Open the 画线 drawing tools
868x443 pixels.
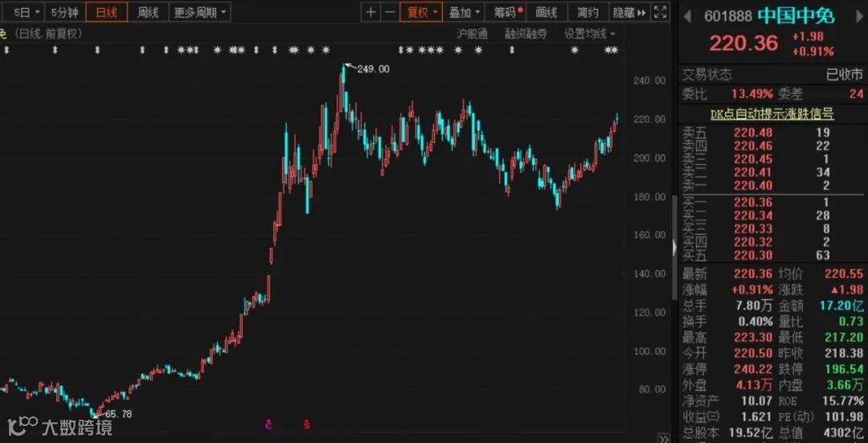click(x=547, y=12)
